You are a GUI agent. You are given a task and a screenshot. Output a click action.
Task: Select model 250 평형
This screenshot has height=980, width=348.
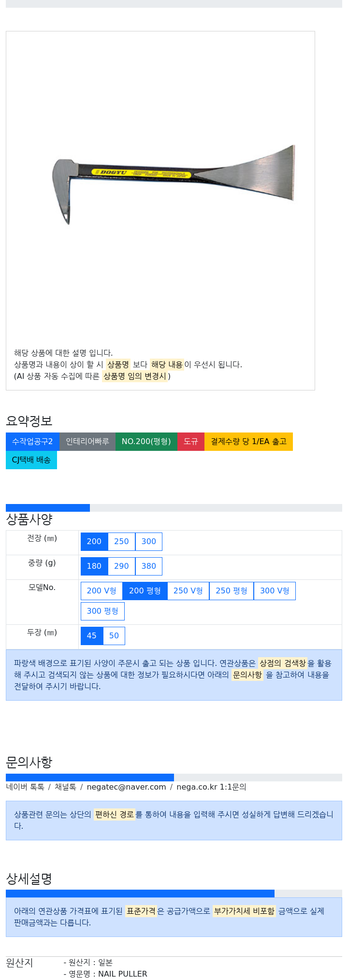(x=232, y=591)
